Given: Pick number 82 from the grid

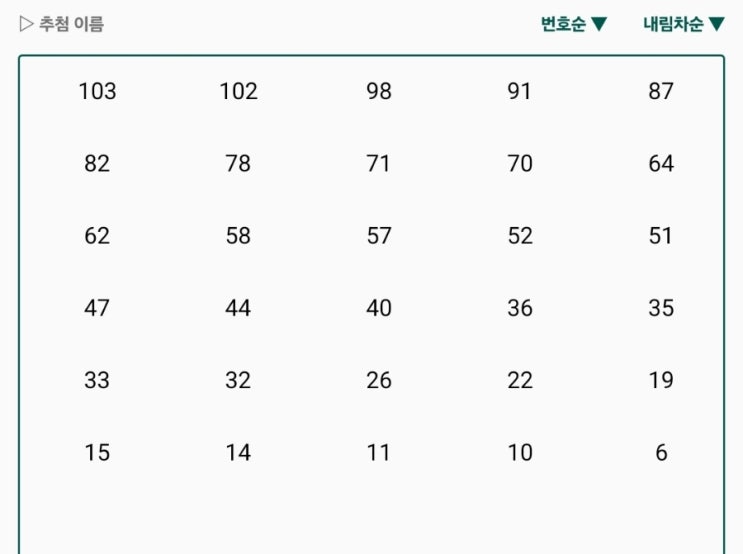Looking at the screenshot, I should coord(97,163).
